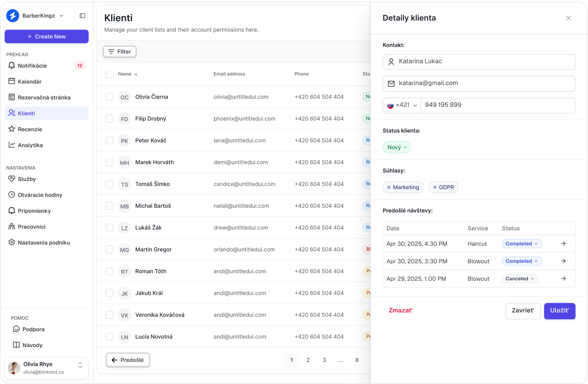Click the Analytika chart icon
Screen dimensions: 588x384
[12, 145]
